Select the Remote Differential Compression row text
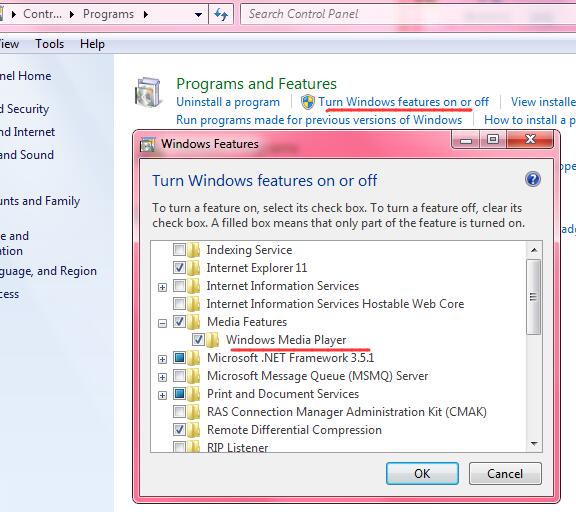This screenshot has height=512, width=576. click(x=294, y=430)
